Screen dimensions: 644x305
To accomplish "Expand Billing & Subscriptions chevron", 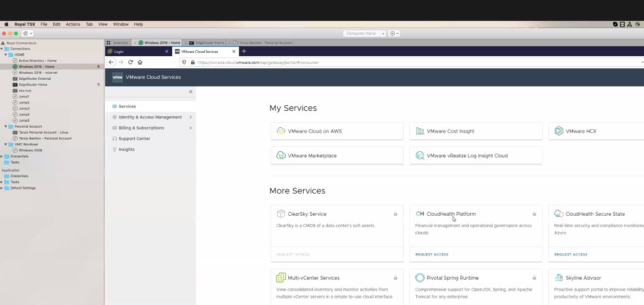I will tap(191, 128).
